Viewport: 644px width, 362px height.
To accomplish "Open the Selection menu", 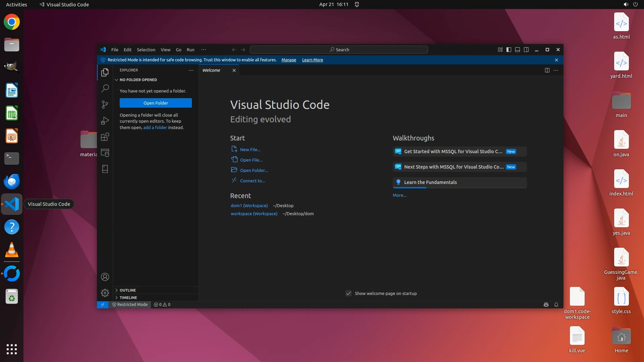I will [146, 50].
